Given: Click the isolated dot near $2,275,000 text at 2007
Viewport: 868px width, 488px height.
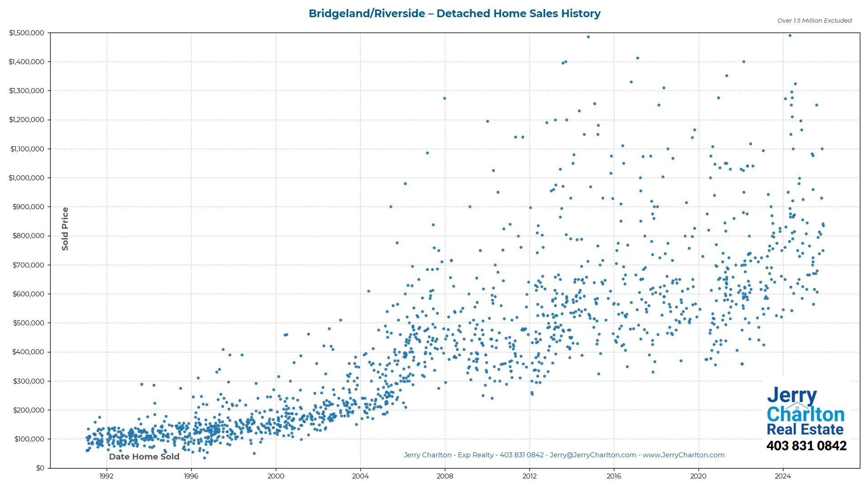Looking at the screenshot, I should [444, 97].
